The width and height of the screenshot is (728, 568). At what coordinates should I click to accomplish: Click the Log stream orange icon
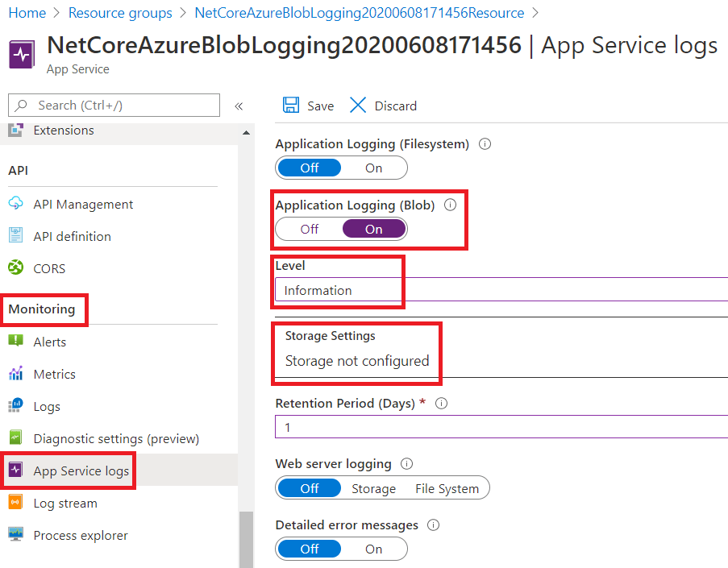point(15,503)
